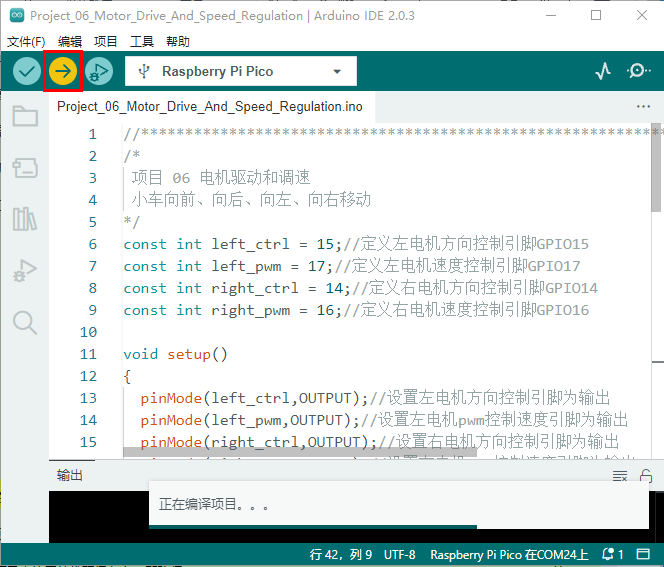The height and width of the screenshot is (567, 664).
Task: Click the 小车向前、向后 comment line
Action: (251, 199)
